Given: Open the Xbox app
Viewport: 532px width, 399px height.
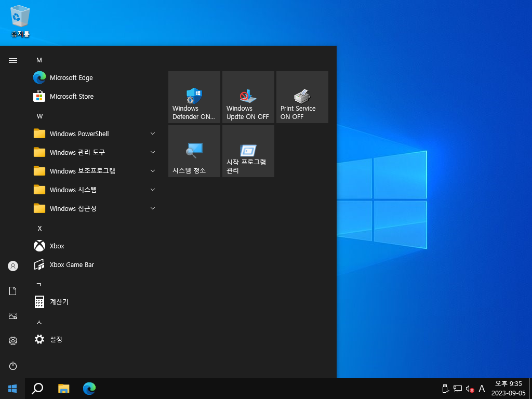Looking at the screenshot, I should (x=96, y=246).
